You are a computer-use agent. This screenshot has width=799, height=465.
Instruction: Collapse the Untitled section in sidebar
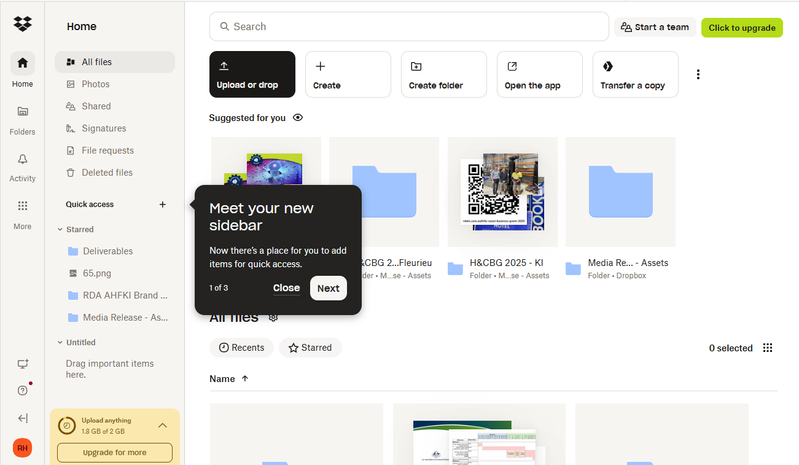coord(60,342)
